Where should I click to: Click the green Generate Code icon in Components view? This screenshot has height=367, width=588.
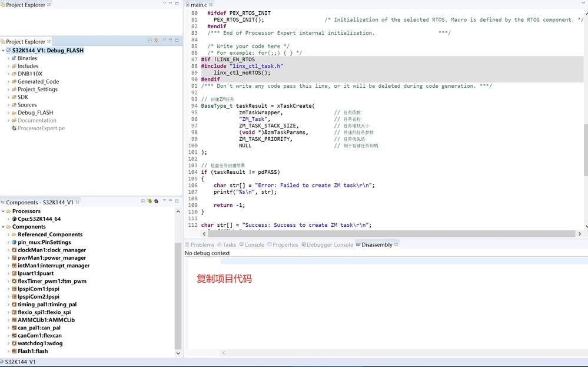(150, 201)
